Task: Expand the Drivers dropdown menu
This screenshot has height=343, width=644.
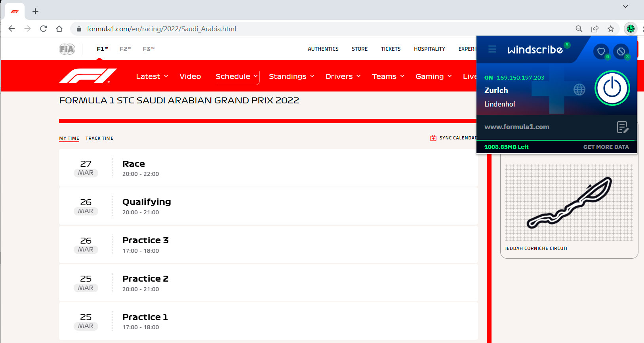Action: pyautogui.click(x=343, y=76)
